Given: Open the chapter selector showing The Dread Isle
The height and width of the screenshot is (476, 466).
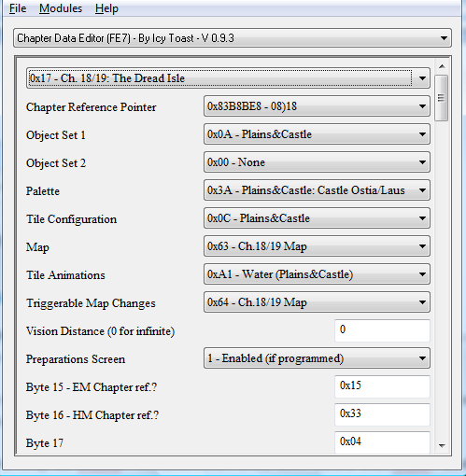Looking at the screenshot, I should click(x=228, y=78).
